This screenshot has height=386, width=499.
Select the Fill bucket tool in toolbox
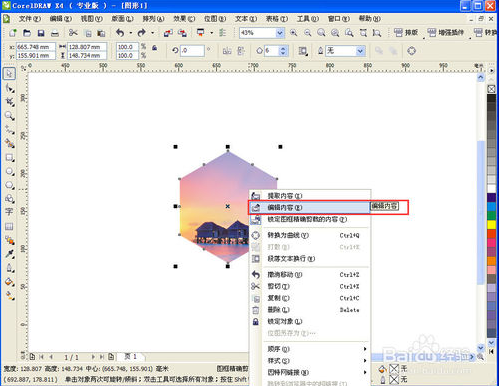pos(9,282)
